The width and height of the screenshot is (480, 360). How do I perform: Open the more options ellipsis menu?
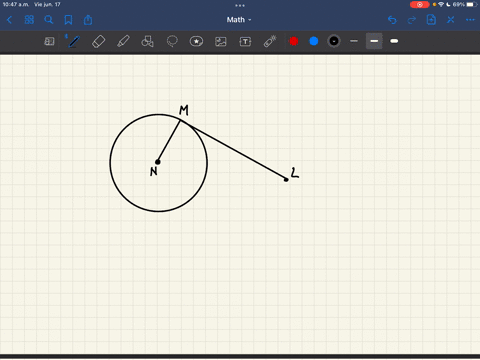click(x=470, y=20)
